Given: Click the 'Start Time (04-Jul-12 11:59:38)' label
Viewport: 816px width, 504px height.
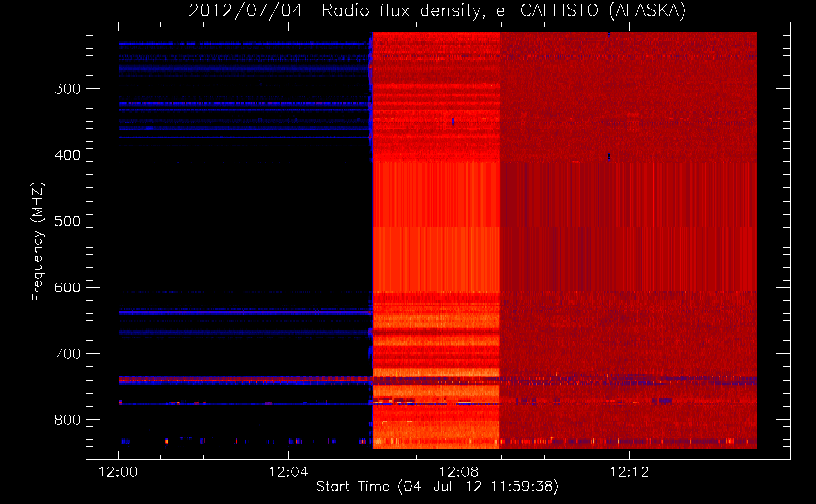Looking at the screenshot, I should pyautogui.click(x=437, y=487).
